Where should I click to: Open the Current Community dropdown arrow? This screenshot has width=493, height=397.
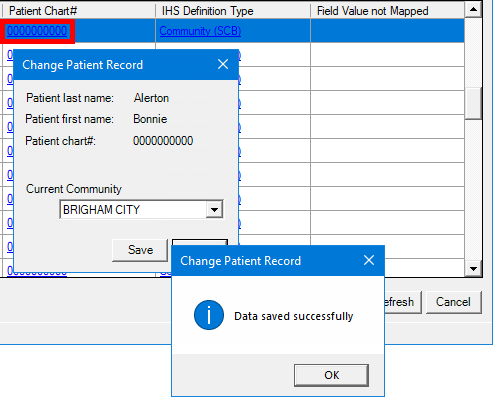[x=214, y=210]
